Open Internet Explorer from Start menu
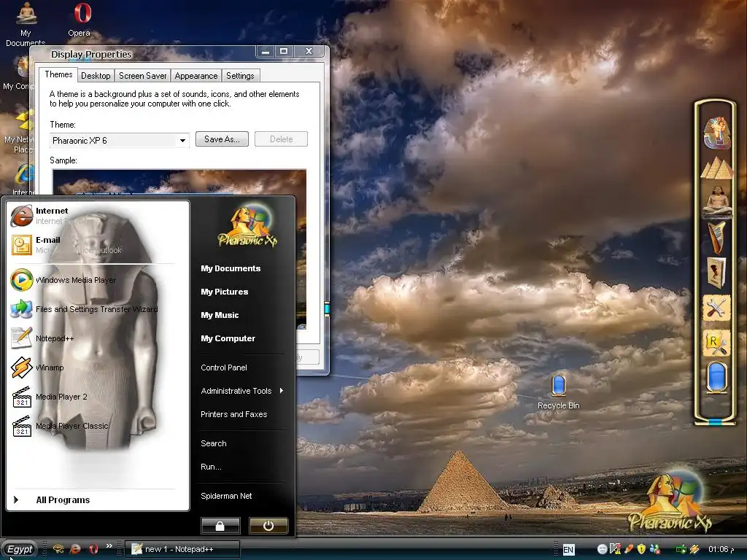Image resolution: width=747 pixels, height=560 pixels. 98,216
